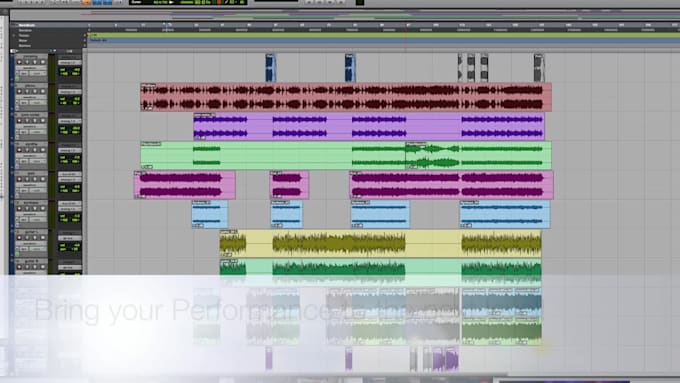The image size is (680, 383).
Task: Solo the pink clip track
Action: [x=35, y=179]
